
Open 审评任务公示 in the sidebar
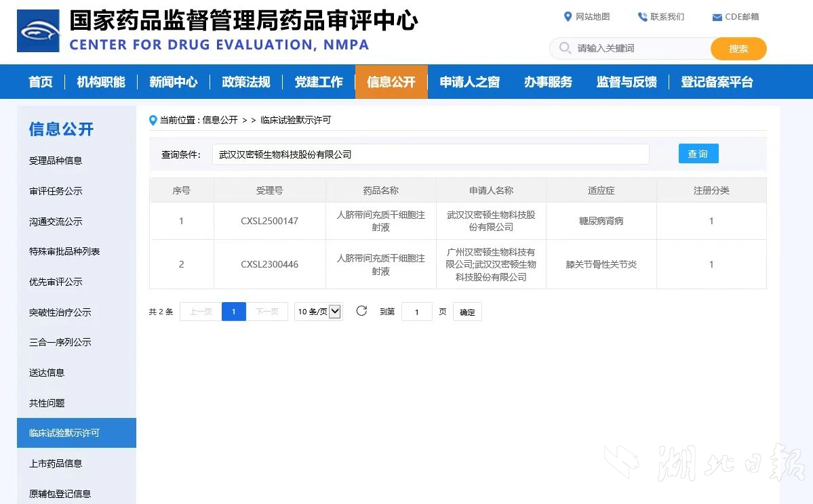(x=56, y=191)
